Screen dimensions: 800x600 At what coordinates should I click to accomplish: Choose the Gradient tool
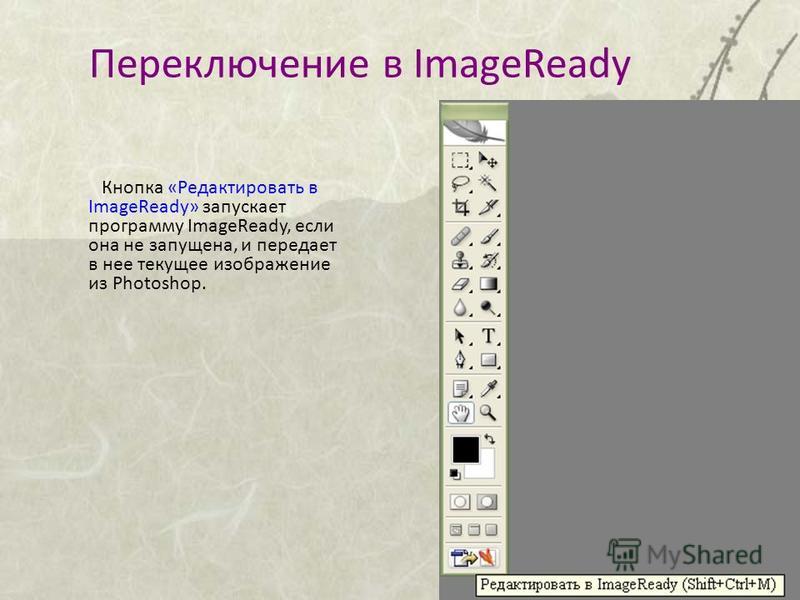[488, 284]
